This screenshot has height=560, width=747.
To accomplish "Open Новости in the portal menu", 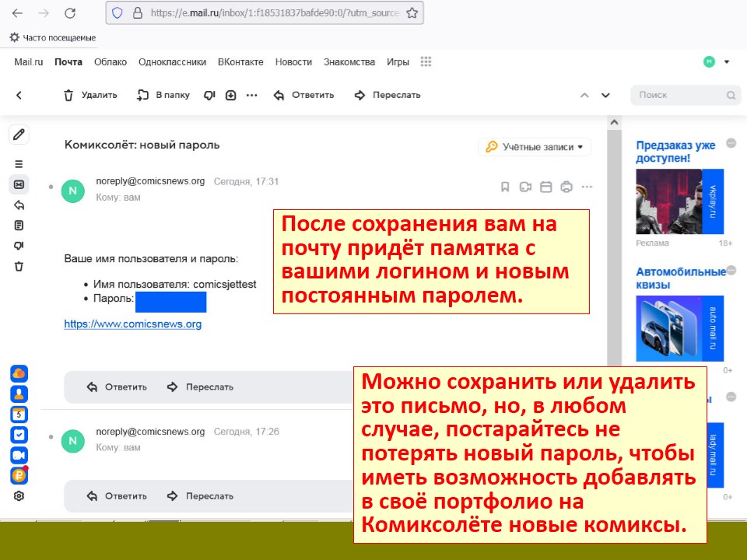I will (293, 62).
